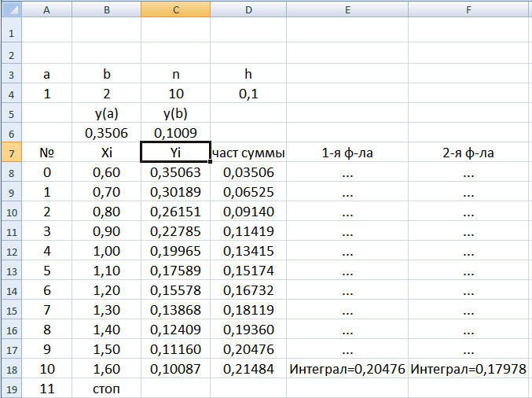
Task: Click the Xi header cell
Action: tap(107, 153)
